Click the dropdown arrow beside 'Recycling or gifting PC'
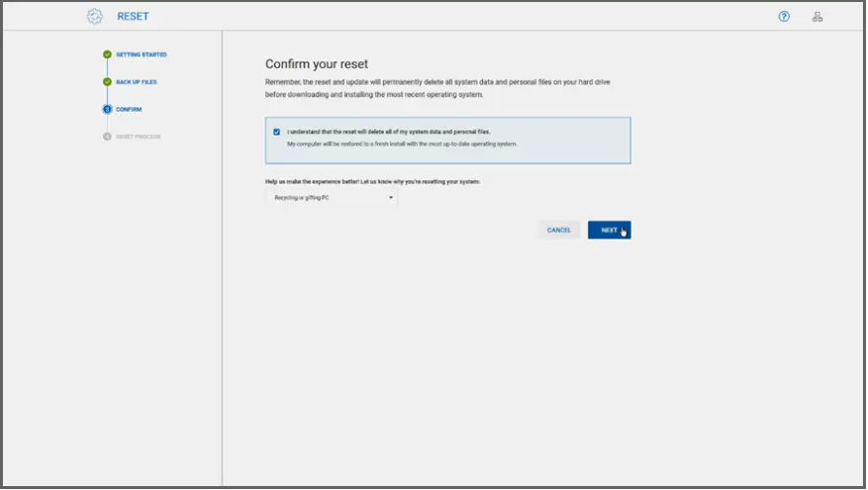868x490 pixels. pos(391,198)
